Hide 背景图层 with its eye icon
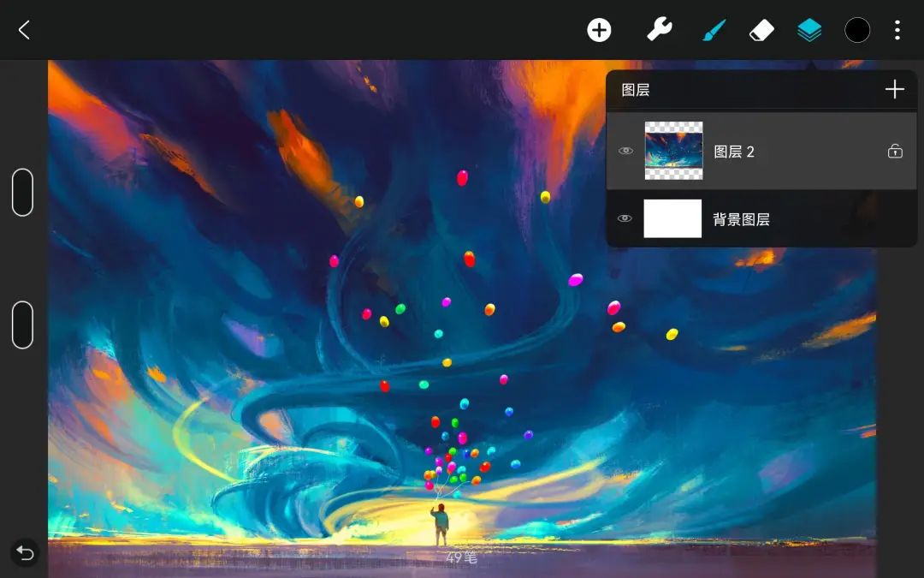Screen dimensions: 924x578 pyautogui.click(x=625, y=218)
